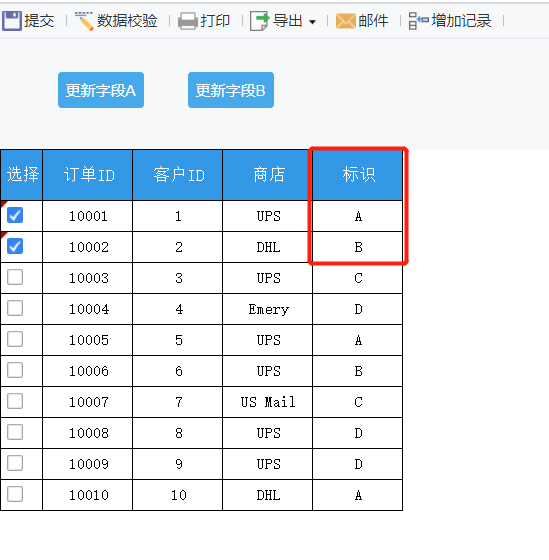Check the checkbox for order 10003
This screenshot has width=549, height=560.
point(15,277)
